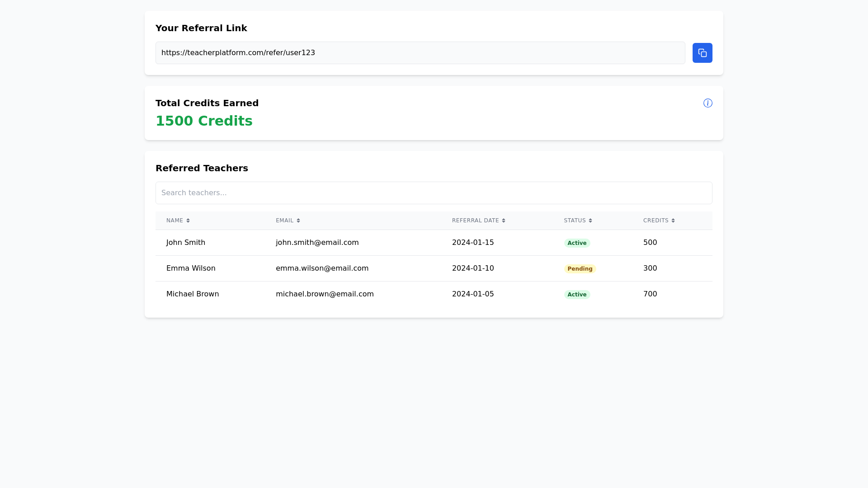Sort by the Credits column arrows
Viewport: 868px width, 488px height.
point(673,221)
